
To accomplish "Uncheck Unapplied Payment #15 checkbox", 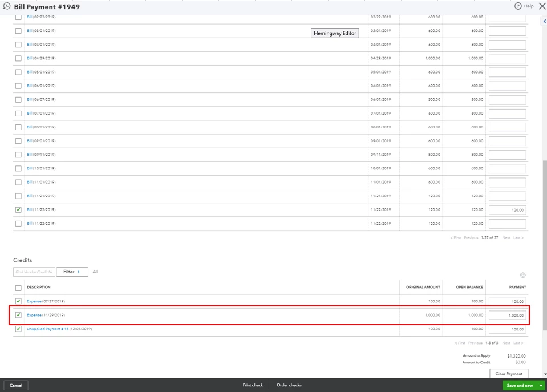I will pos(18,329).
